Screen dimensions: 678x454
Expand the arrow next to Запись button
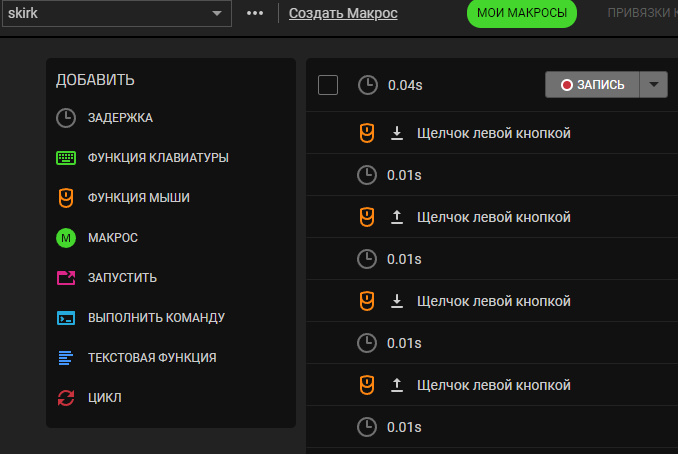tap(653, 85)
